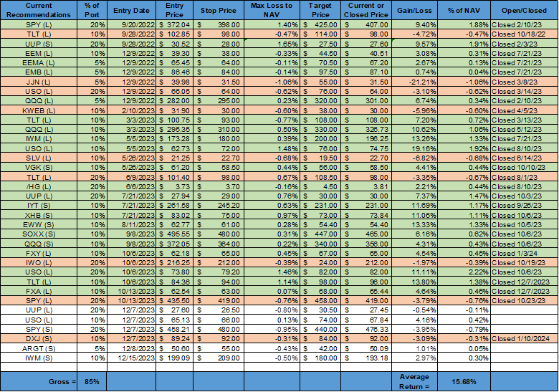Screen dimensions: 559x392
Task: Select the 'EEM (L)' ticker cell
Action: (x=39, y=54)
